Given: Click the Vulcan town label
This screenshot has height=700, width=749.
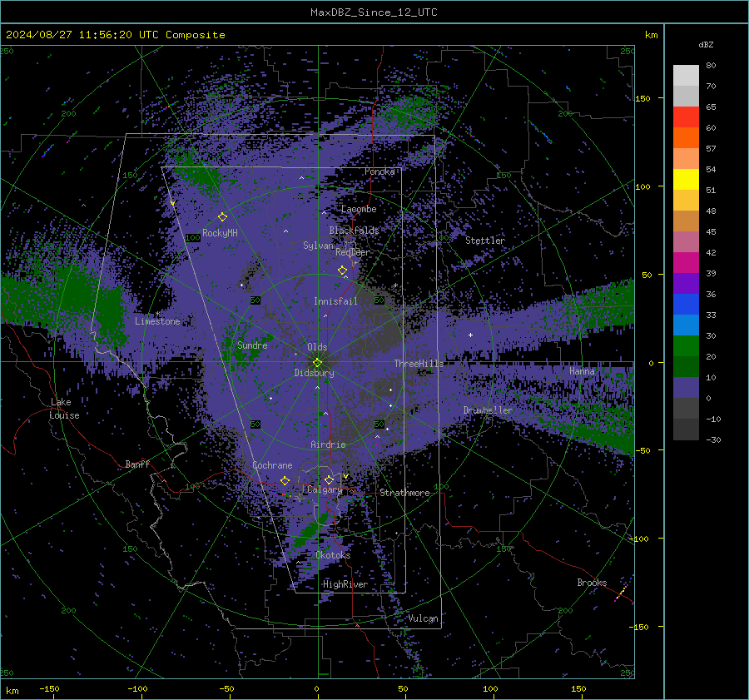Looking at the screenshot, I should pos(423,618).
